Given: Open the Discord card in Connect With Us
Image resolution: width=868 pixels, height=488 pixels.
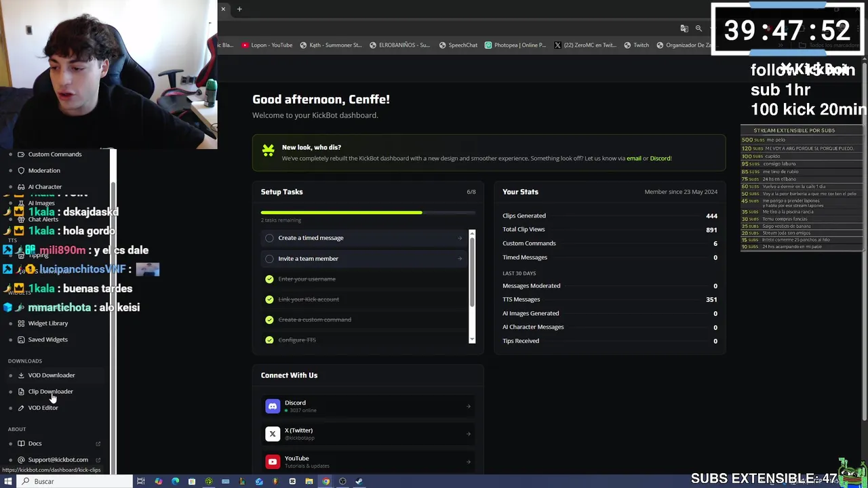Looking at the screenshot, I should (368, 406).
